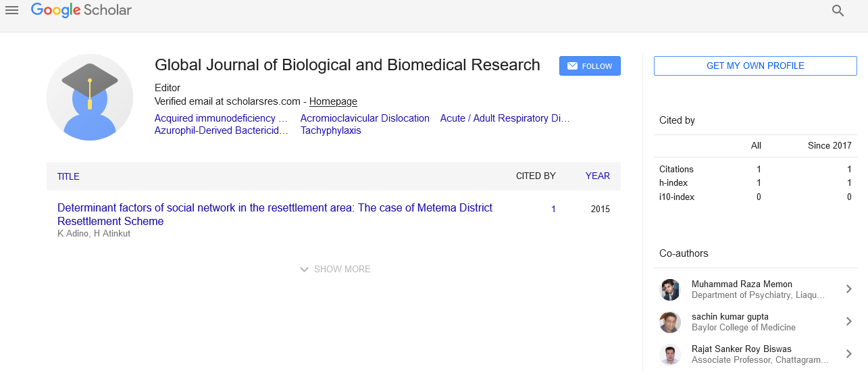Open co-author Muhammad Raza Memon
The height and width of the screenshot is (375, 868).
pyautogui.click(x=742, y=284)
